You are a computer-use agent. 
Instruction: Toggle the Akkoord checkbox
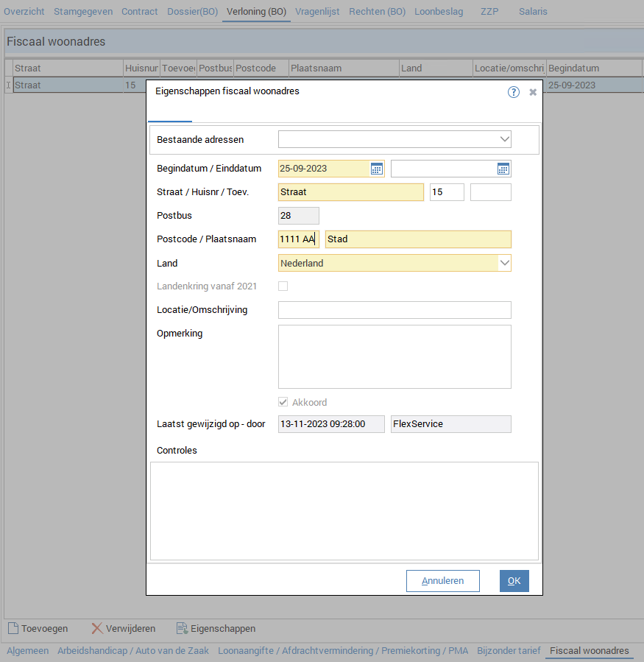(283, 402)
